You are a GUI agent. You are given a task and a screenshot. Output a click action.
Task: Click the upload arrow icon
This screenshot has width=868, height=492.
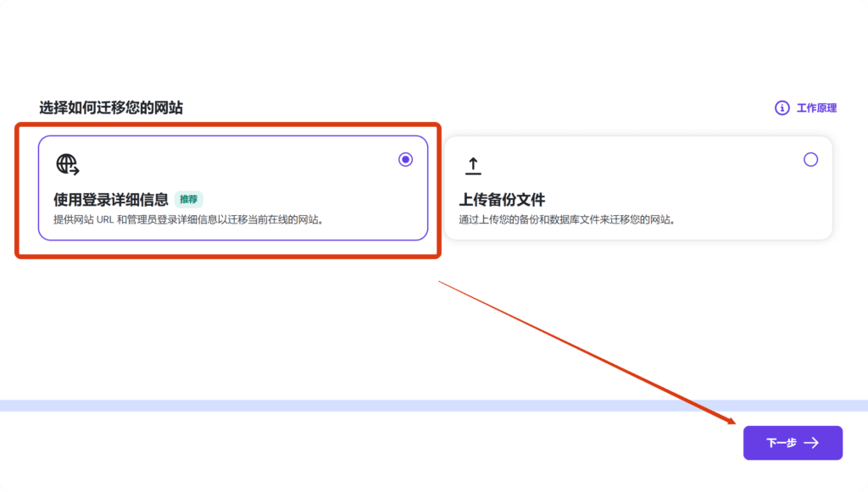coord(473,165)
